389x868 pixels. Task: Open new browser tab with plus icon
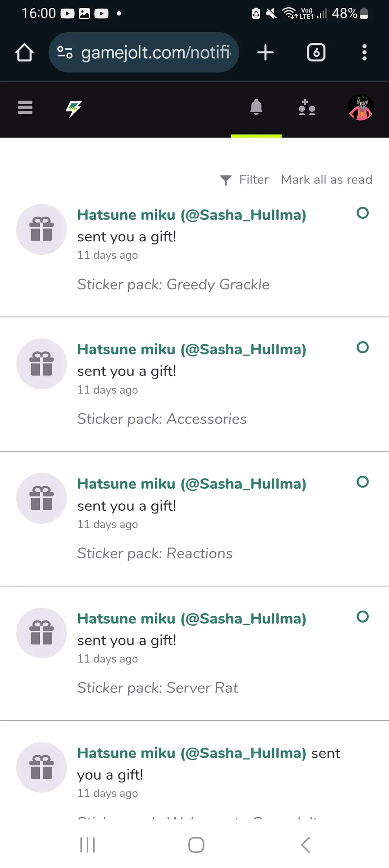click(x=265, y=53)
